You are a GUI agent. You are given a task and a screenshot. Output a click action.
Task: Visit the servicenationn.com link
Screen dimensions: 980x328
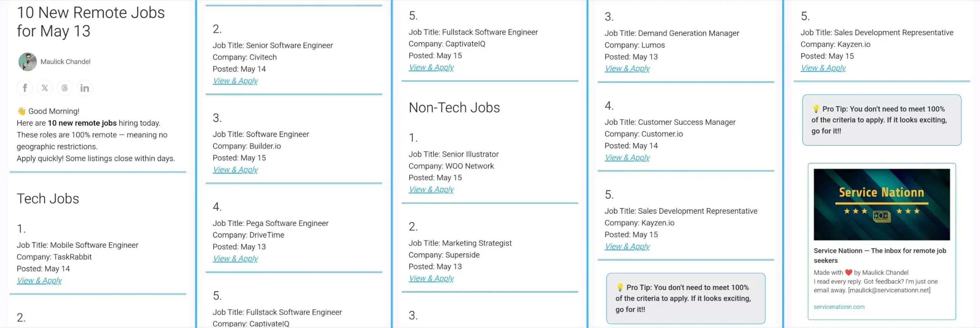pyautogui.click(x=839, y=307)
